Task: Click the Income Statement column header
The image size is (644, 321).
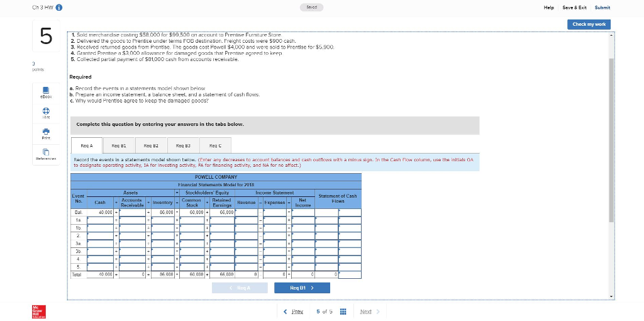Action: (x=275, y=193)
